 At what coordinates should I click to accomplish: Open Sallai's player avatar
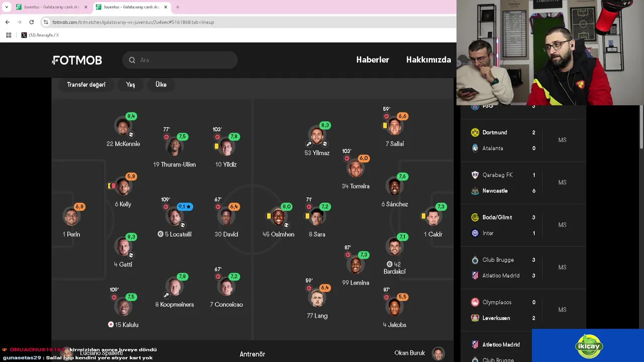point(394,127)
